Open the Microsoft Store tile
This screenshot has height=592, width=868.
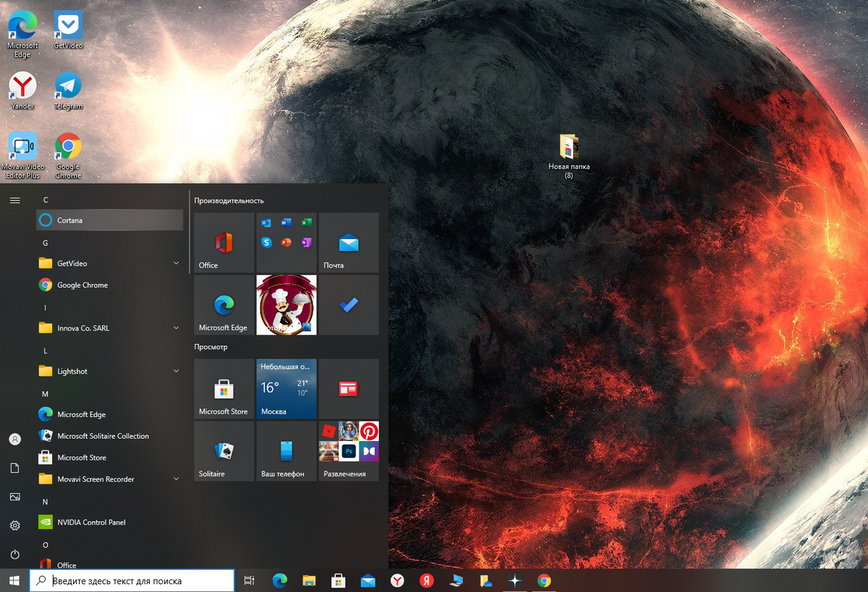tap(224, 389)
